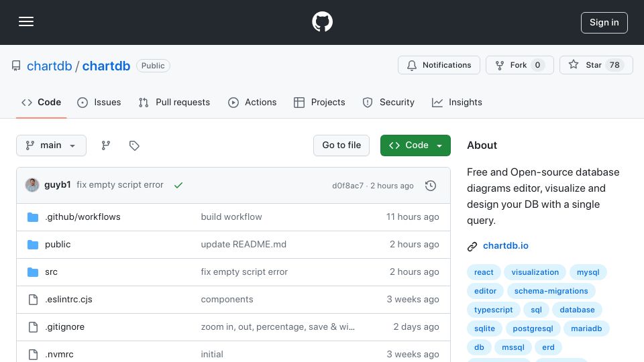Select the mariadb topic tag
This screenshot has width=644, height=362.
586,328
